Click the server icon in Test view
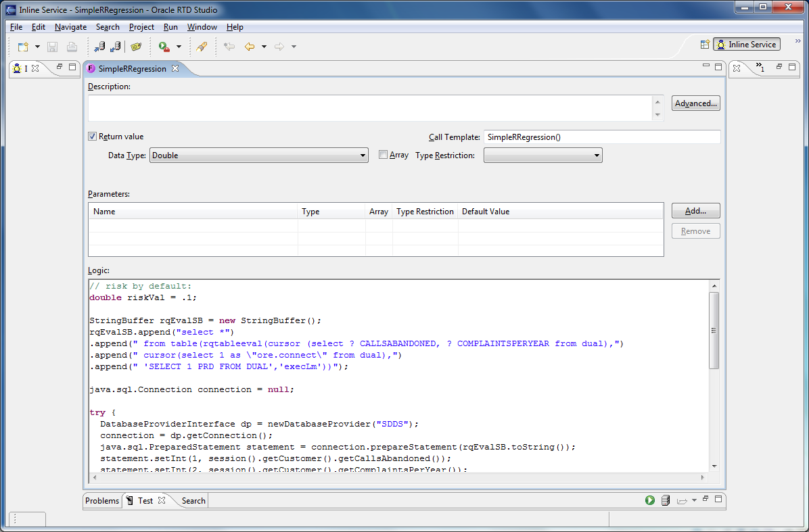Viewport: 809px width, 532px height. coord(666,500)
